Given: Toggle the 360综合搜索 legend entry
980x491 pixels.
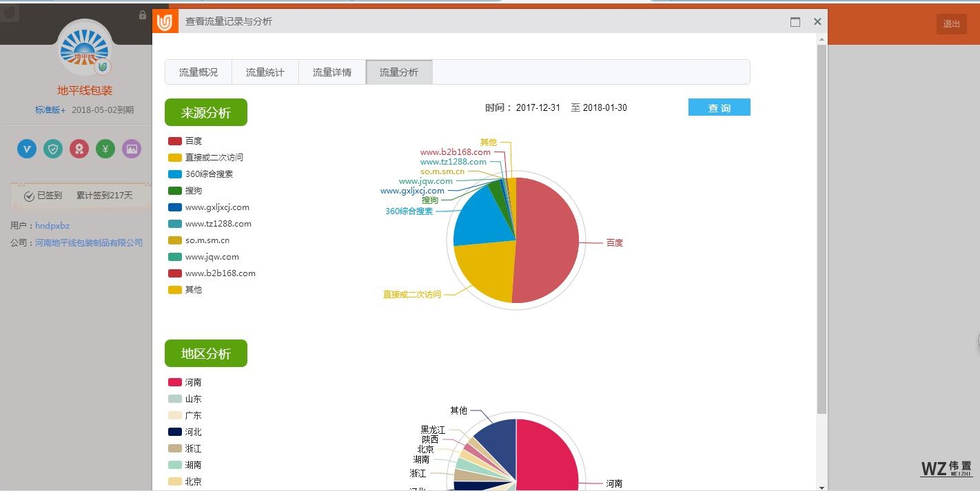Looking at the screenshot, I should (208, 174).
